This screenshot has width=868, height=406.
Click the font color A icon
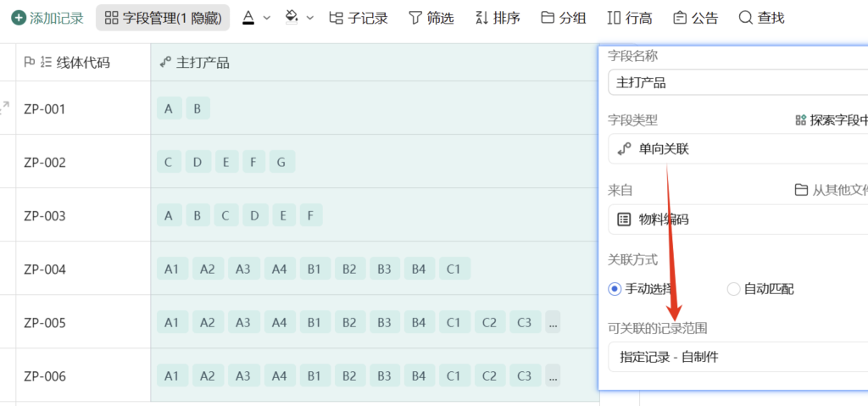pyautogui.click(x=248, y=18)
